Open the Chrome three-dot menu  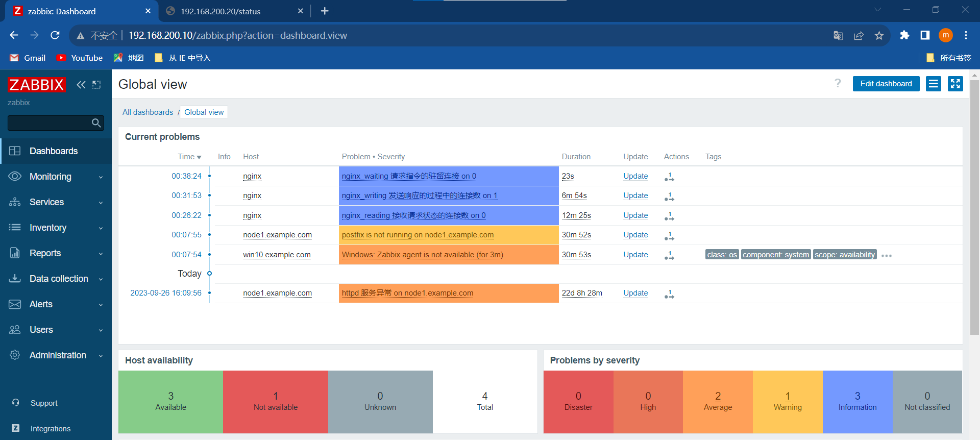966,35
